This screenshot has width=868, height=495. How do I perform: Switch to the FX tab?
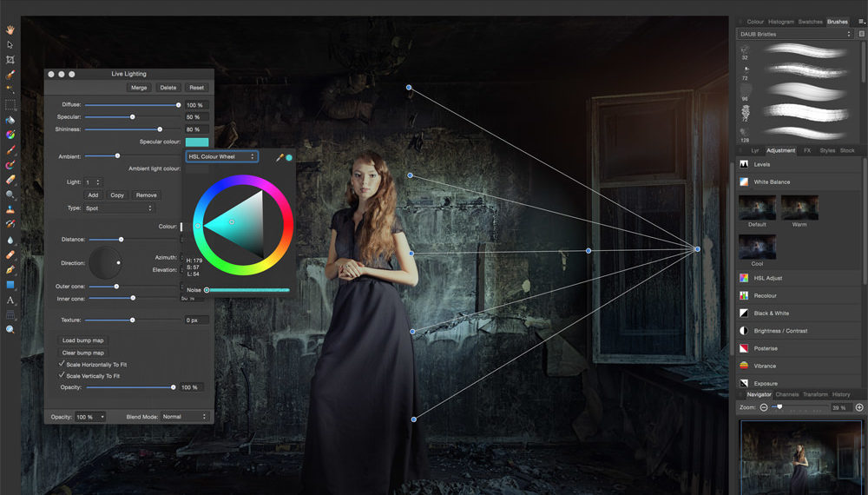(x=807, y=150)
